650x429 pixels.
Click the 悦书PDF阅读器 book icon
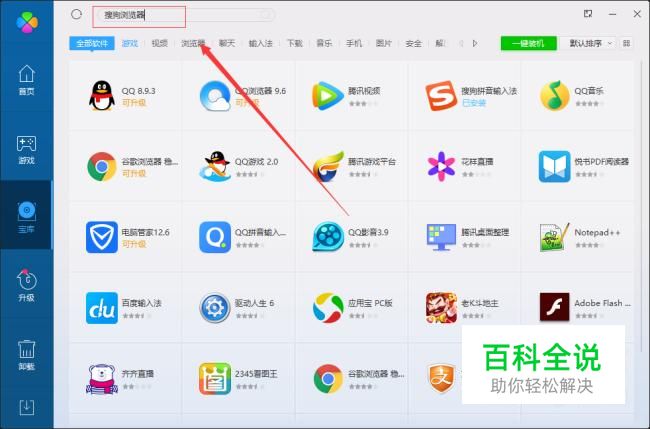[x=555, y=167]
